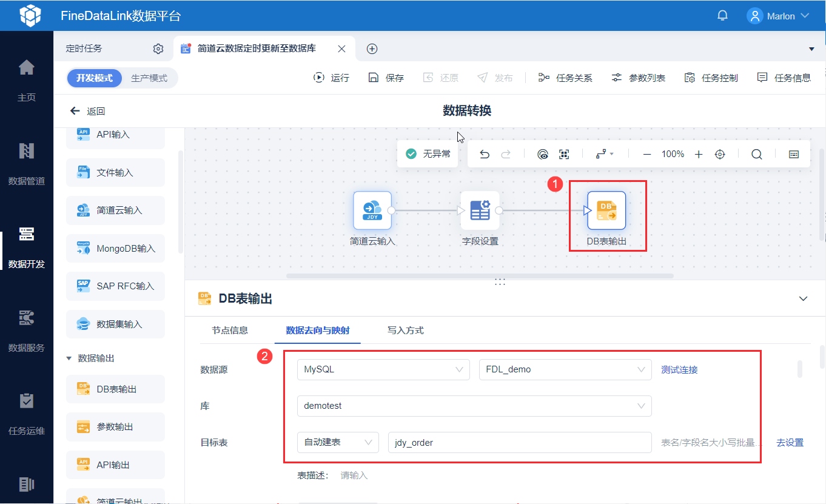This screenshot has height=504, width=826.
Task: Open the Marlon user account menu
Action: point(779,16)
